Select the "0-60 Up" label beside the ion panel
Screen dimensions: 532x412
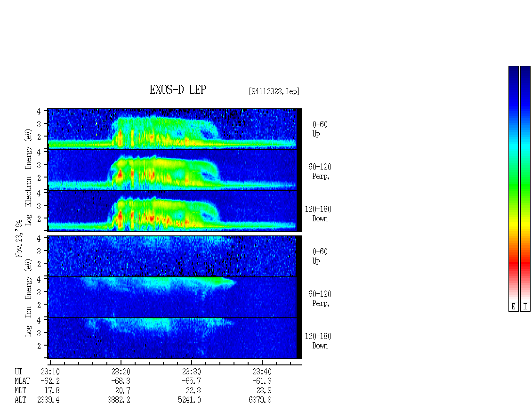click(x=320, y=256)
